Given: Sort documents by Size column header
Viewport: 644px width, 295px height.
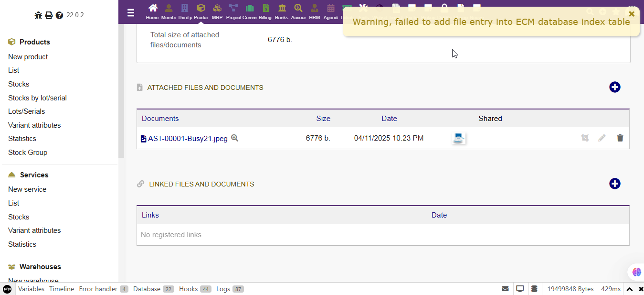Looking at the screenshot, I should point(323,119).
